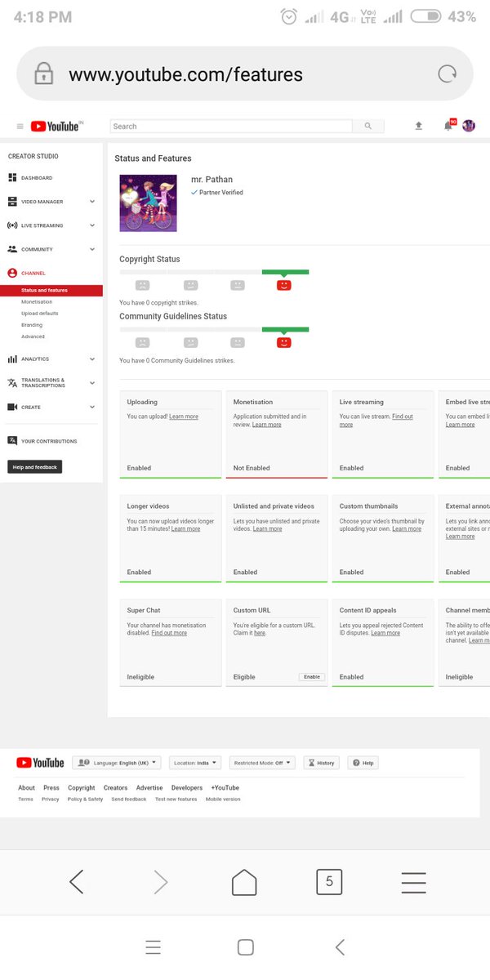Expand the Video Manager section
The width and height of the screenshot is (490, 980).
92,202
